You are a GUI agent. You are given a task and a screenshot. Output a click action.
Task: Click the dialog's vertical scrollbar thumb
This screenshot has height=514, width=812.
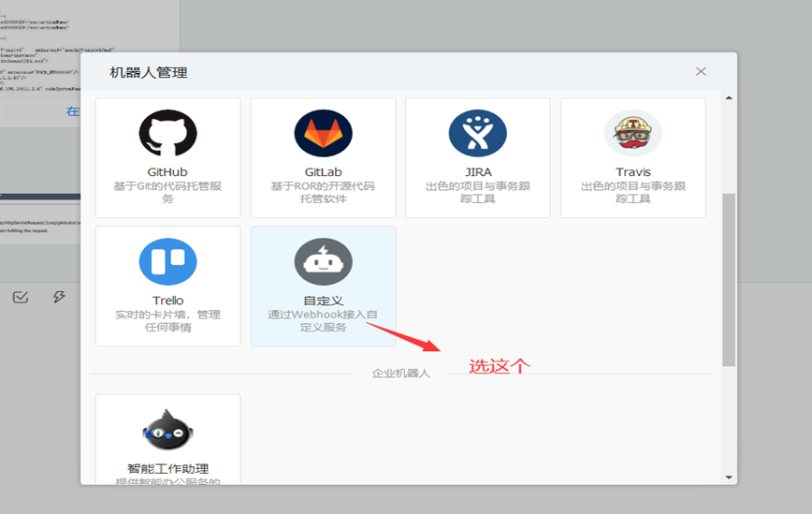coord(729,280)
